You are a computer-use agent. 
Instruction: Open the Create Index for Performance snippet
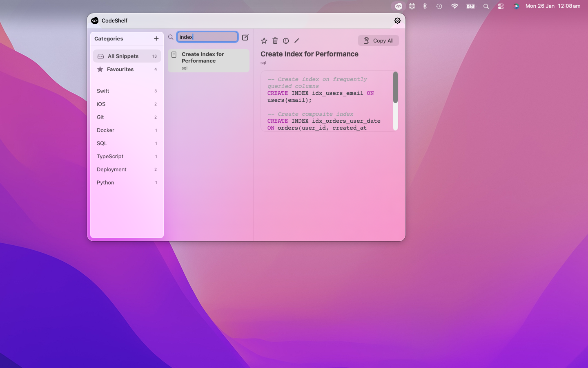pos(208,61)
